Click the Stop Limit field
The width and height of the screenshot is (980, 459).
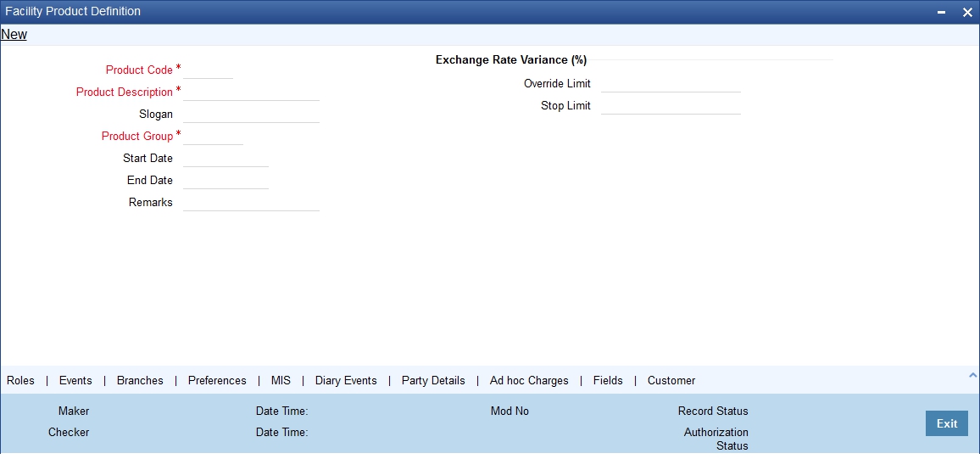point(671,106)
